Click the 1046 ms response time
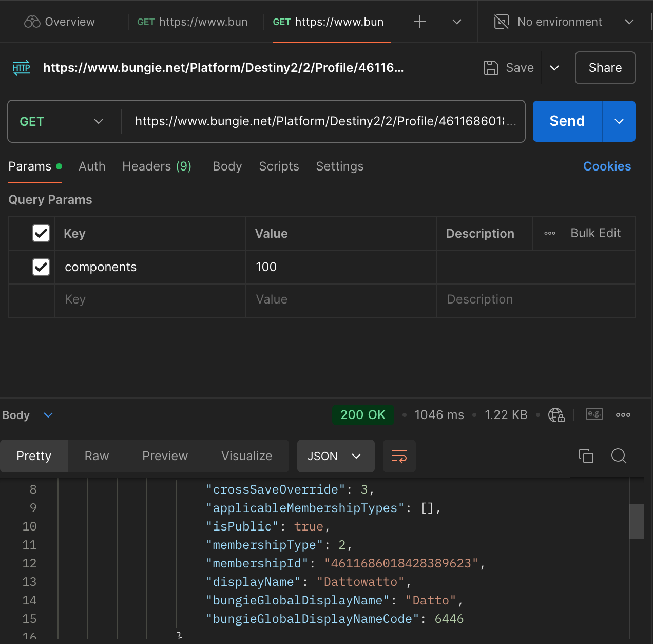The image size is (653, 644). (x=439, y=415)
